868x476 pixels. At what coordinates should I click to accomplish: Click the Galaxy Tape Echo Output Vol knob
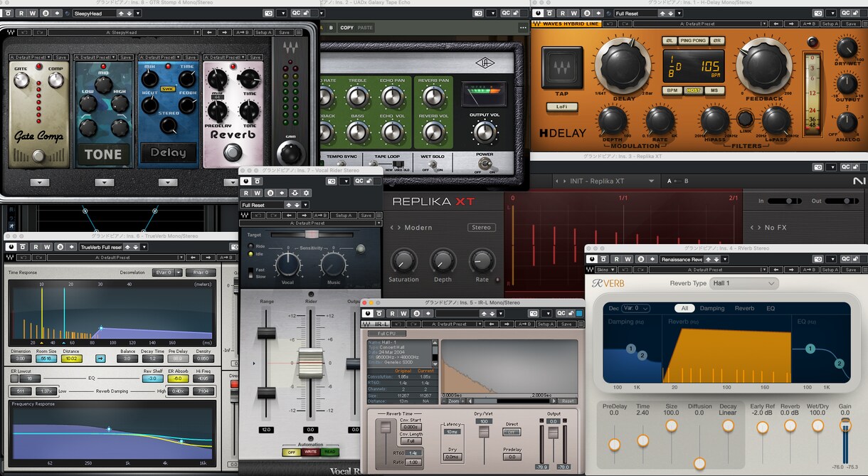pos(484,132)
